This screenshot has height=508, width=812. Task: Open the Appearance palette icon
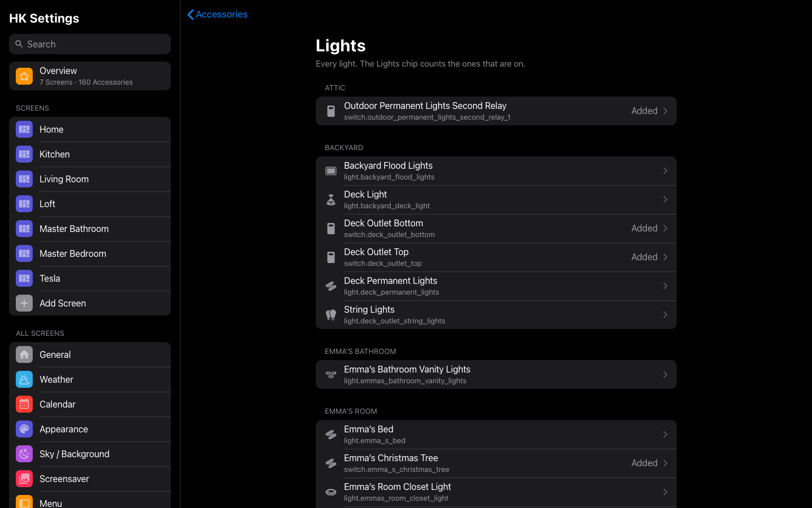coord(24,429)
